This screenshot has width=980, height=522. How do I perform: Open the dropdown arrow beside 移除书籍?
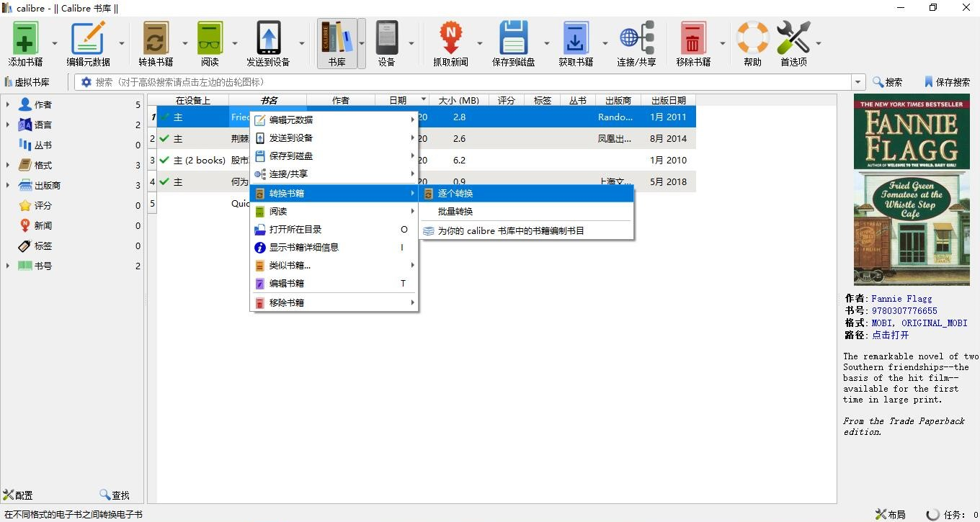click(x=723, y=43)
